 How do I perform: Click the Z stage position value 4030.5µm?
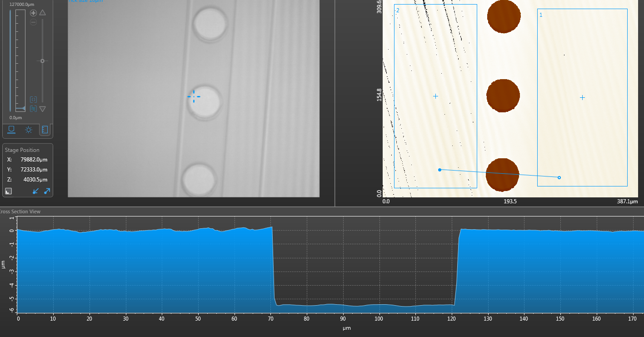pos(35,180)
